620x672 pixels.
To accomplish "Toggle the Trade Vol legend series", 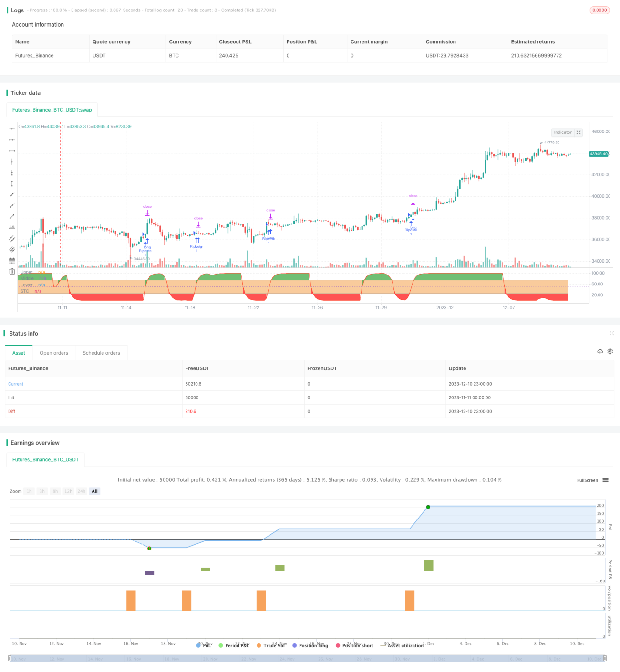I will pos(271,645).
